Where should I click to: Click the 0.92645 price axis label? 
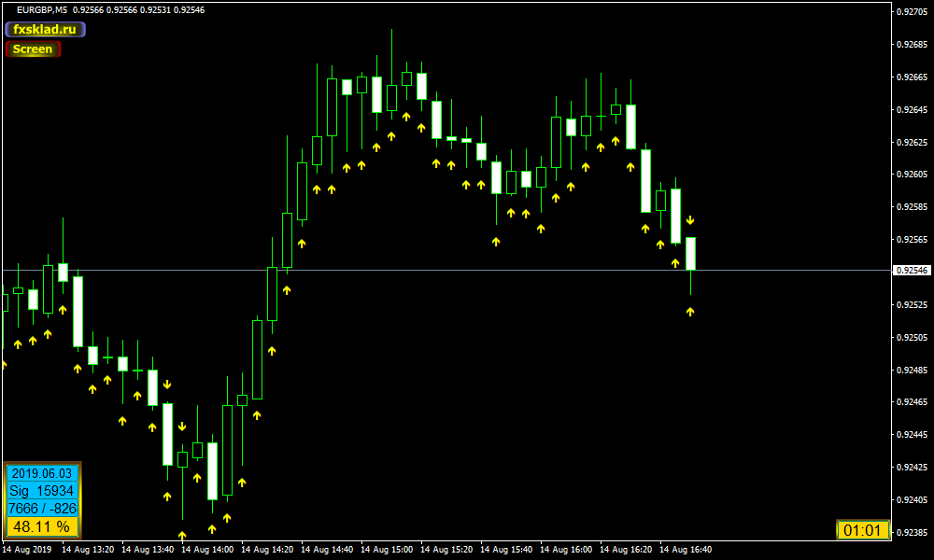click(912, 110)
